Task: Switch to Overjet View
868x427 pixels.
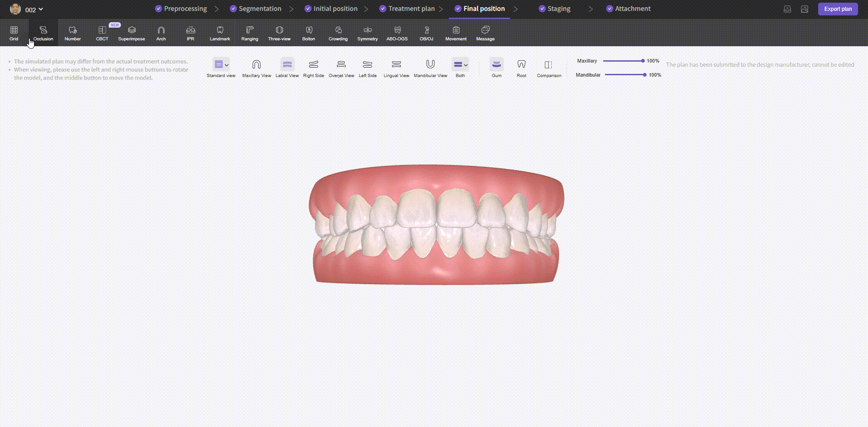Action: [x=341, y=68]
